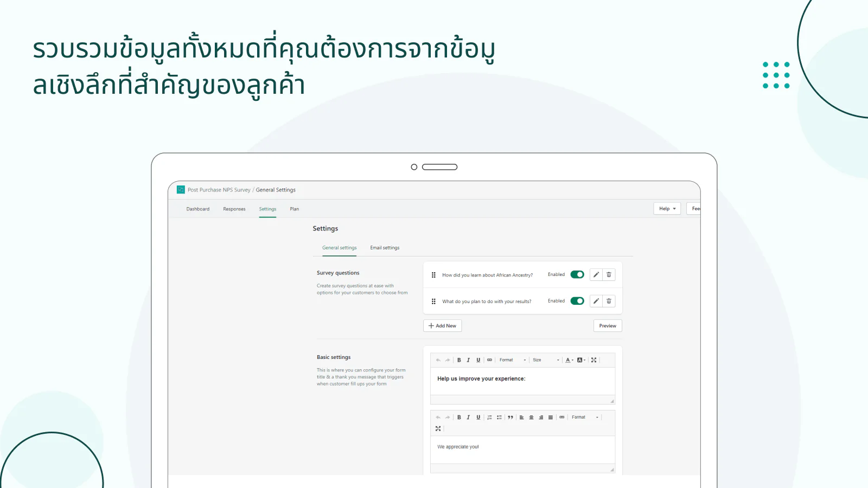Open the Responses tab
The height and width of the screenshot is (488, 868).
pos(234,209)
